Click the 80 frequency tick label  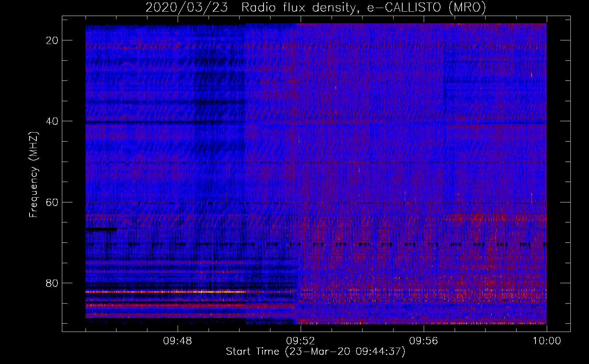[x=52, y=283]
